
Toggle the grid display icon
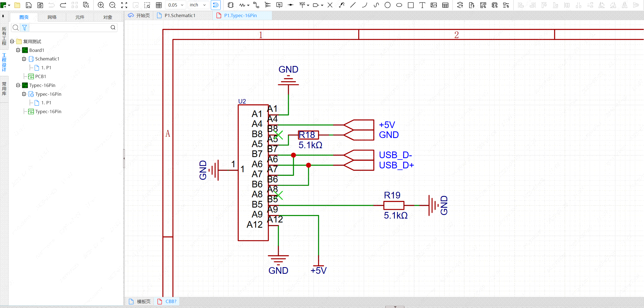[x=159, y=5]
